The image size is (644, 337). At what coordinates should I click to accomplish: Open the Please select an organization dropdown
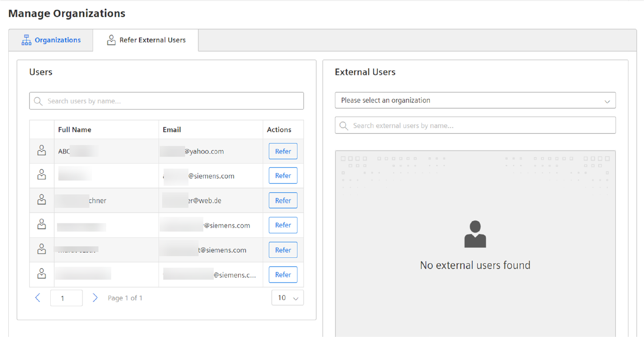[475, 100]
